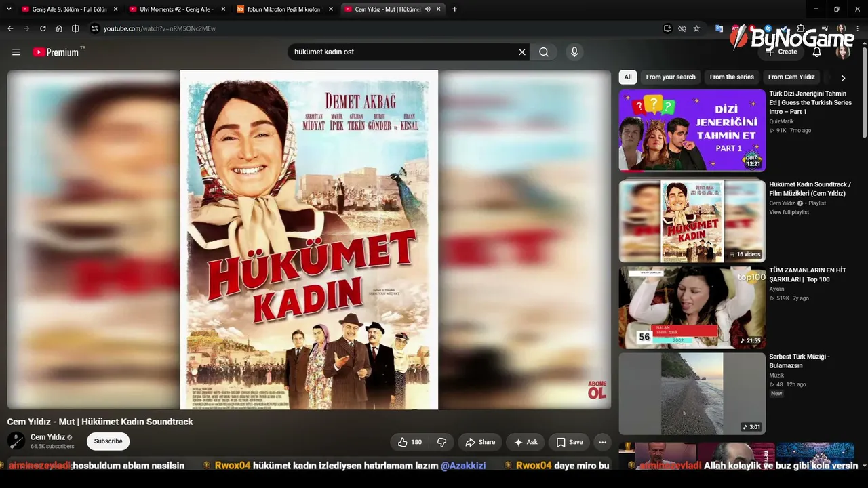Open Serbest Türk Müziği - Bulamazsın title
This screenshot has height=488, width=868.
800,361
